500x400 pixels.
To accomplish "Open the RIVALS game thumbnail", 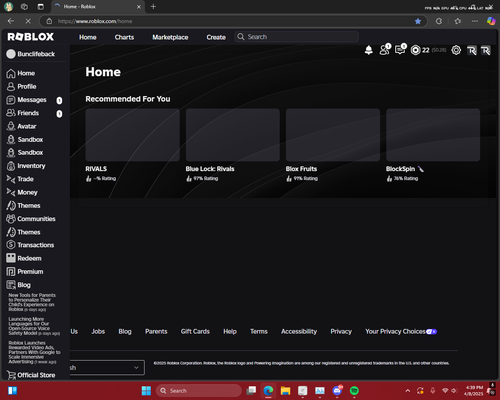I will 133,135.
